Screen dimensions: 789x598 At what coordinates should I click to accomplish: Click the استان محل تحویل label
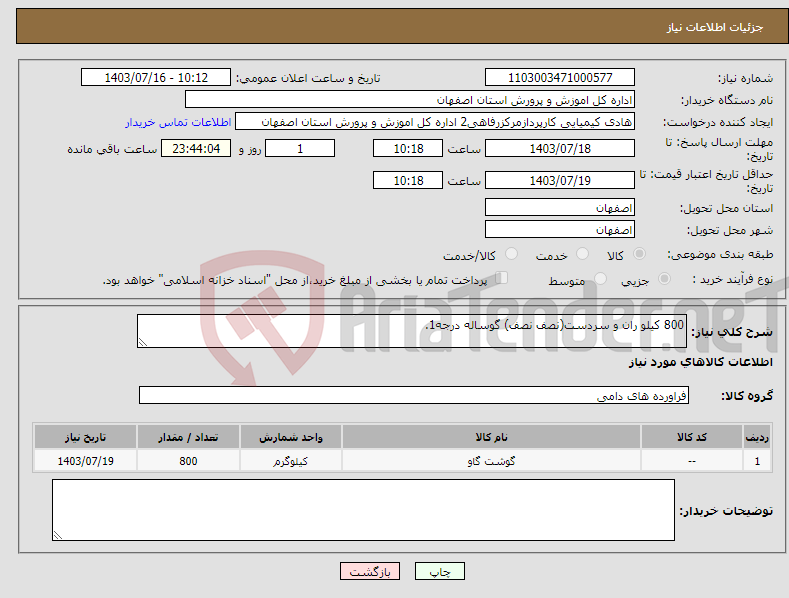click(x=727, y=208)
